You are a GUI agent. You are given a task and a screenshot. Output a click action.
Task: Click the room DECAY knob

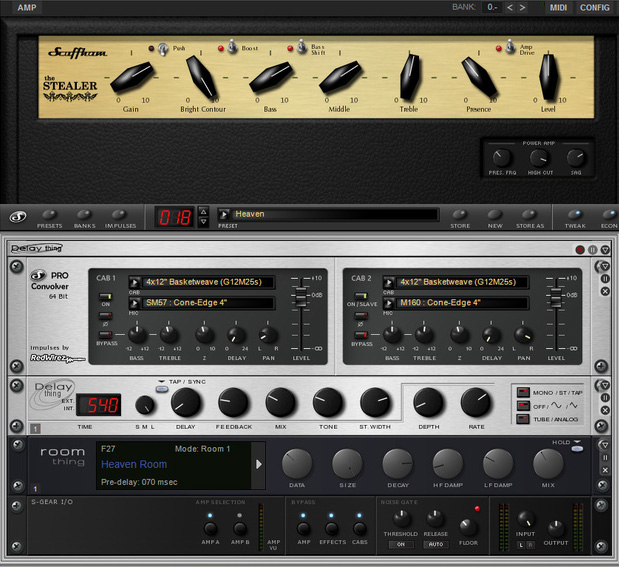pos(398,464)
